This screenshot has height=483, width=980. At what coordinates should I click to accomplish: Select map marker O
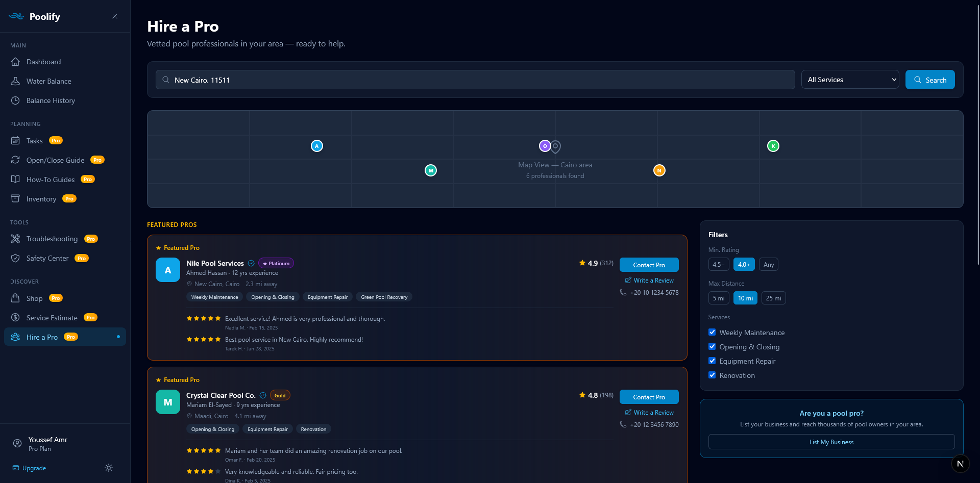tap(545, 146)
